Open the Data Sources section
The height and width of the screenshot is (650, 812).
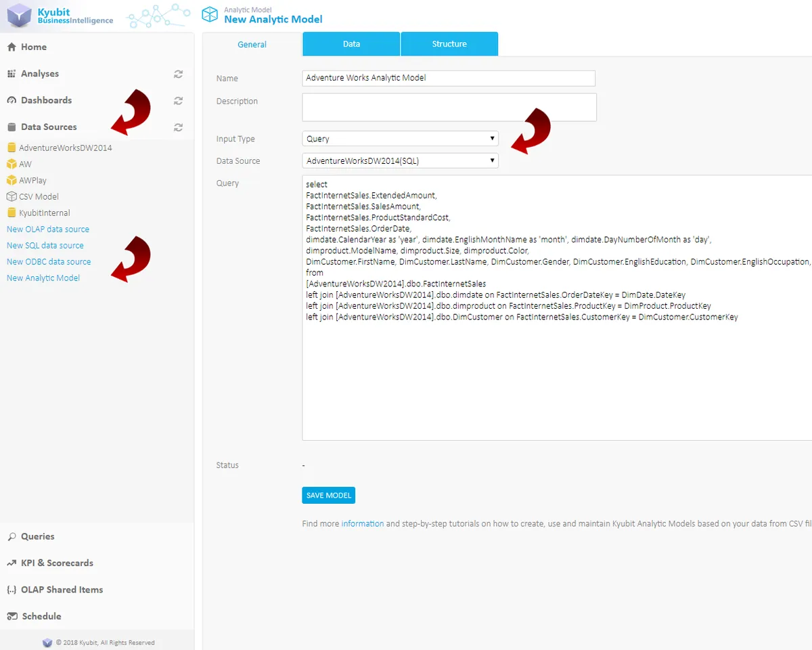[49, 127]
